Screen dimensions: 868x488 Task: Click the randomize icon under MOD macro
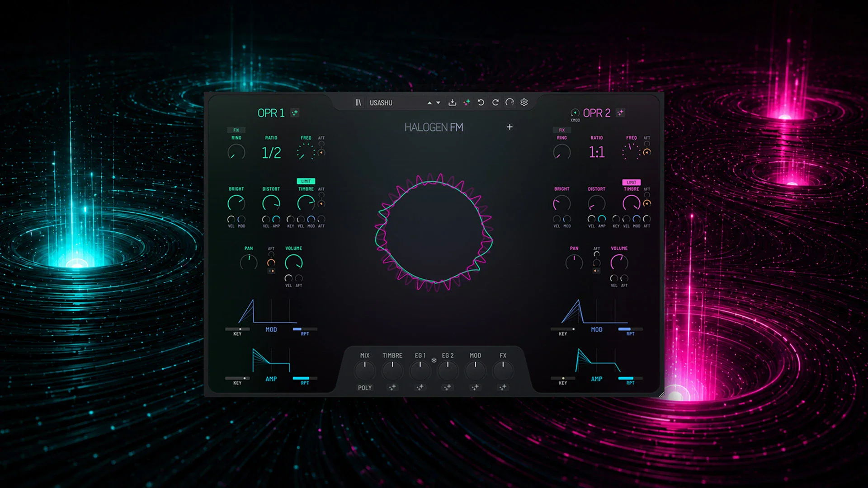click(x=475, y=387)
